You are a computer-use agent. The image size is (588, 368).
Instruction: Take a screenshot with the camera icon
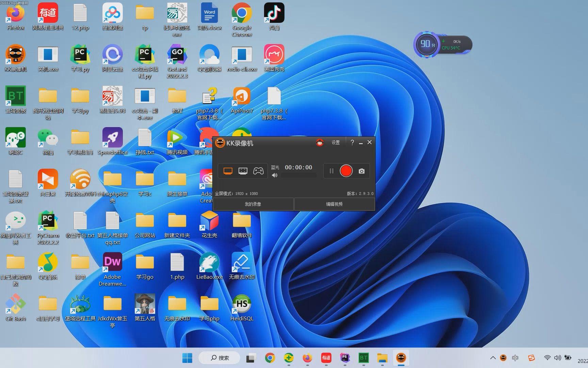tap(362, 171)
